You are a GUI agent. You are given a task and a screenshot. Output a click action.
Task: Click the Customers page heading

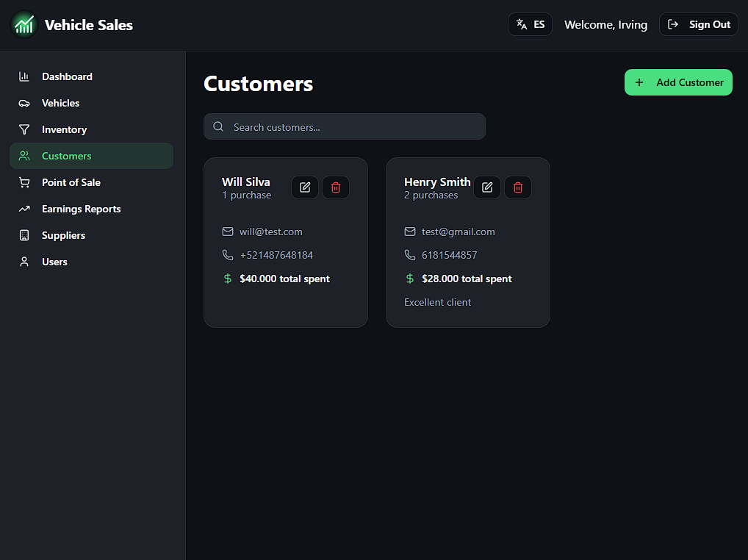click(259, 84)
